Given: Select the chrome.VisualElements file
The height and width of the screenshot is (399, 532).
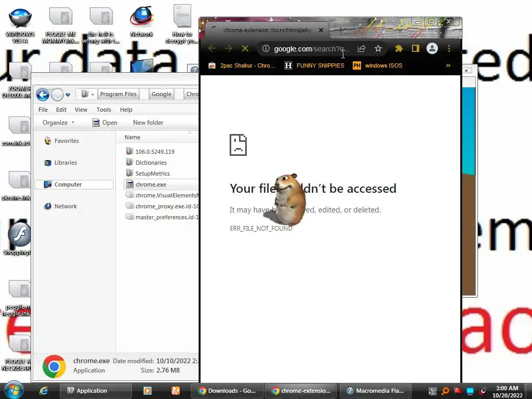Looking at the screenshot, I should [x=162, y=195].
